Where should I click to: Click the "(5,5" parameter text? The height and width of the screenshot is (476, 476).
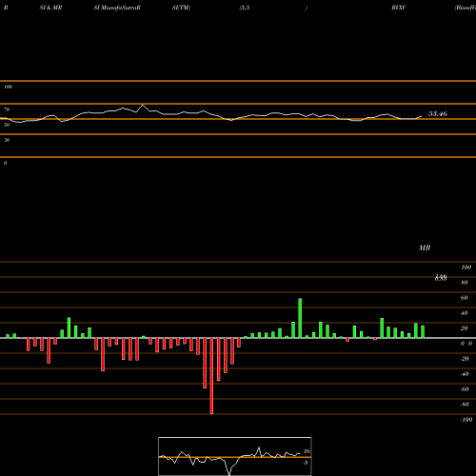point(245,8)
